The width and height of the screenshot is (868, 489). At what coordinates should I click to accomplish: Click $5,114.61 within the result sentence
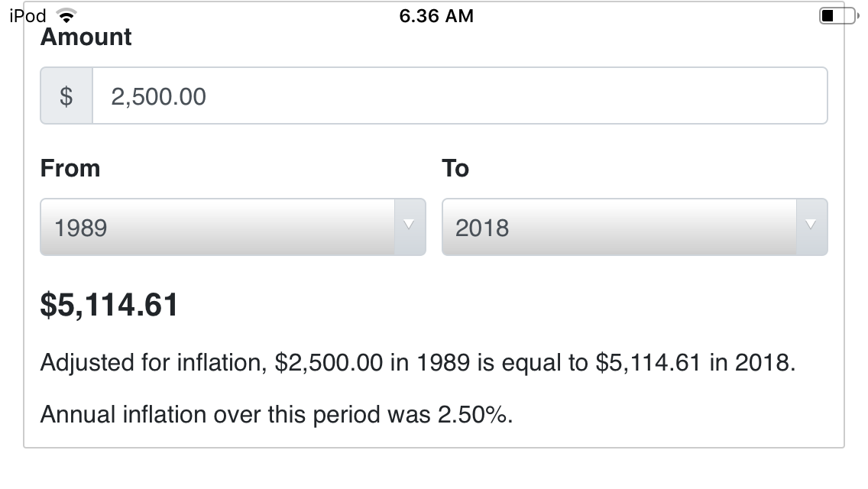(648, 363)
